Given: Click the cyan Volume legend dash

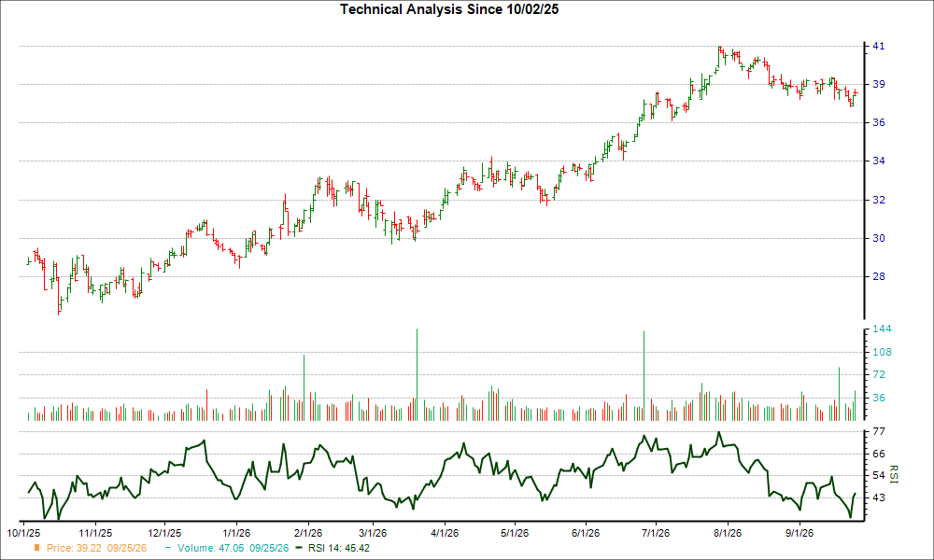Looking at the screenshot, I should (x=168, y=548).
